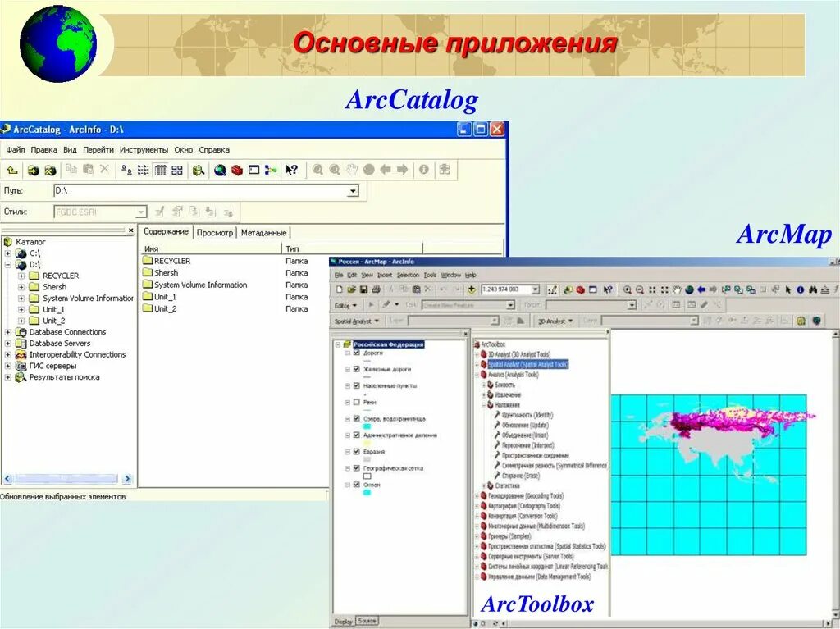Open the Путь location dropdown
Viewport: 840px width, 629px height.
tap(353, 191)
